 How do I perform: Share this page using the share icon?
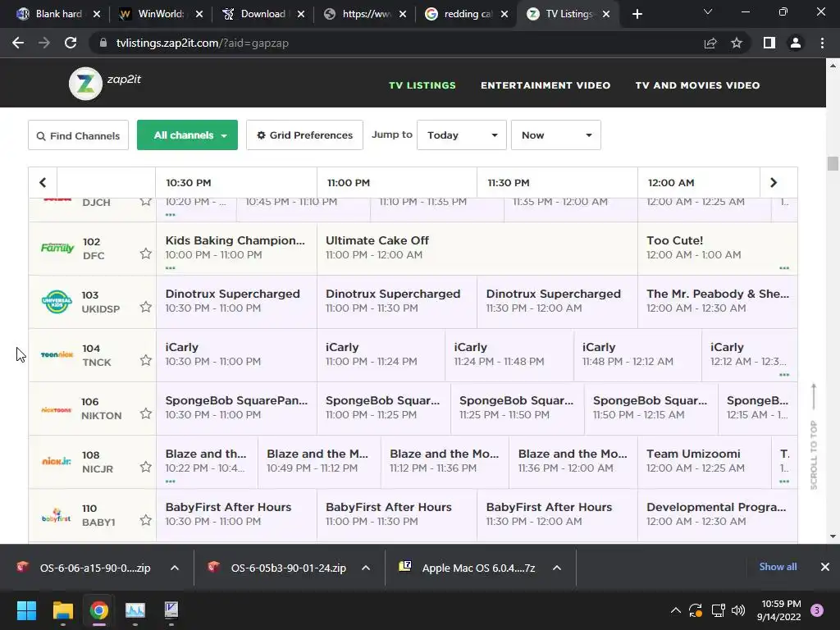click(x=710, y=43)
